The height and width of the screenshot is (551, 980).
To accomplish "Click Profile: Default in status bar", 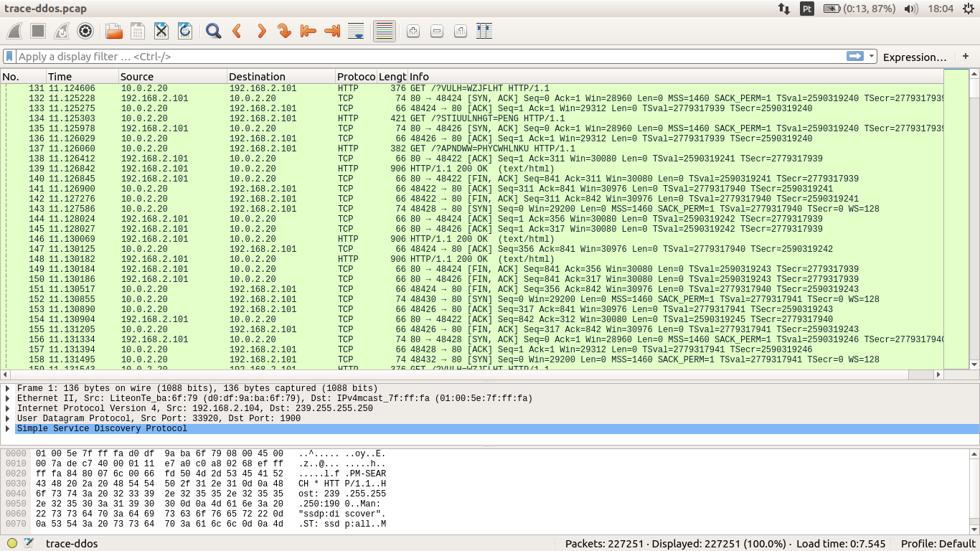I will tap(938, 543).
